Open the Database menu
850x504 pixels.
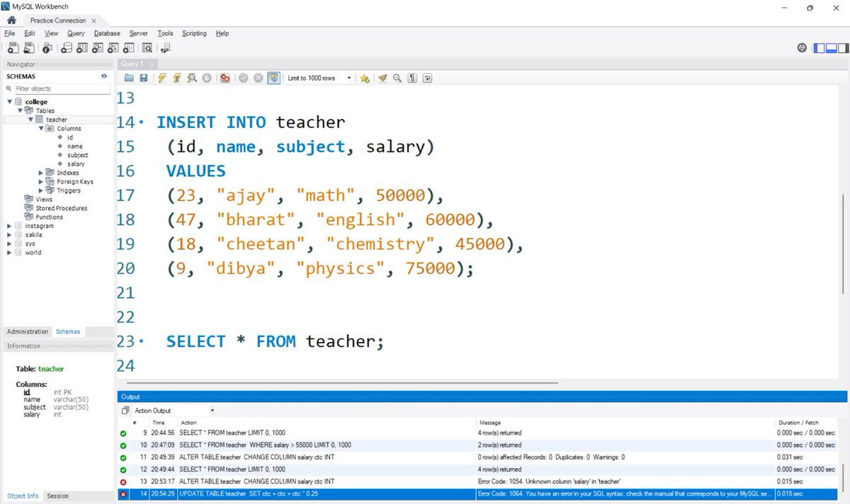[107, 33]
